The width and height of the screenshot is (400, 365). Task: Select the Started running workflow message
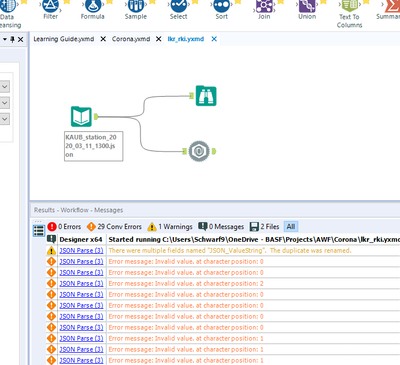pos(254,240)
